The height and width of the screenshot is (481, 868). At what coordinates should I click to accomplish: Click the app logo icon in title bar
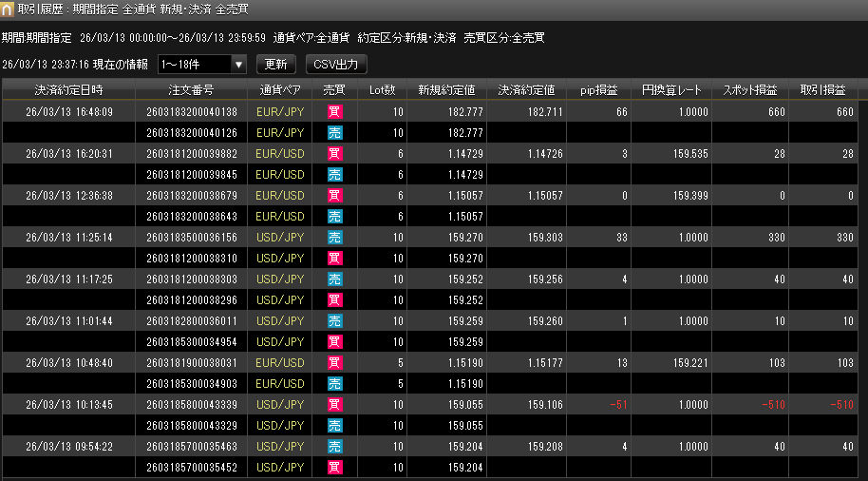(9, 10)
